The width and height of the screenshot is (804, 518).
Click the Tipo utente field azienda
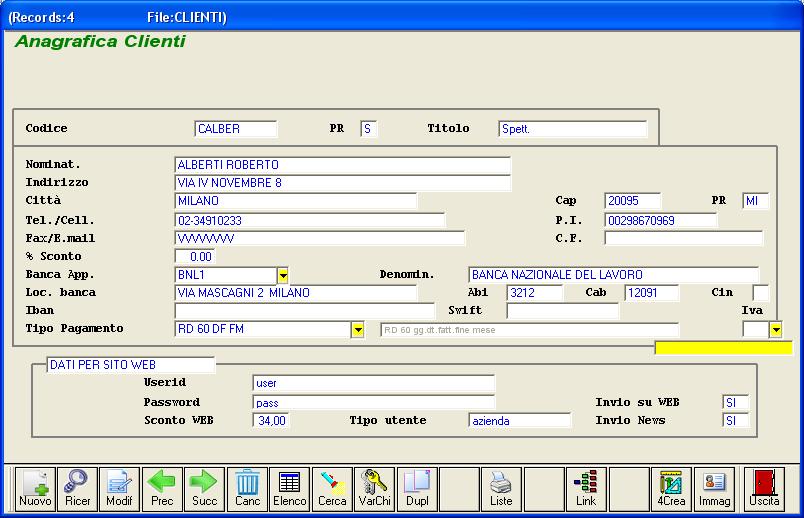tap(519, 421)
